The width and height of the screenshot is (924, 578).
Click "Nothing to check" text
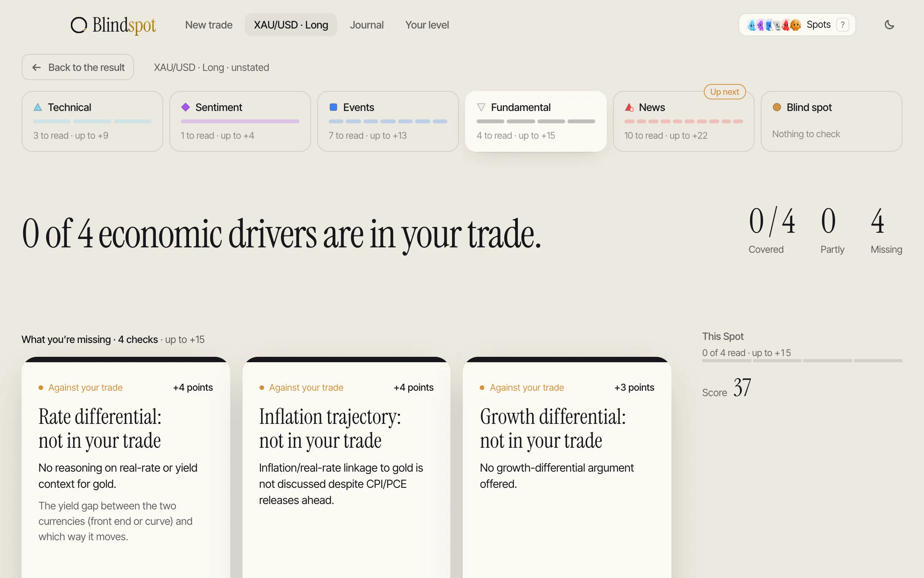pyautogui.click(x=806, y=134)
